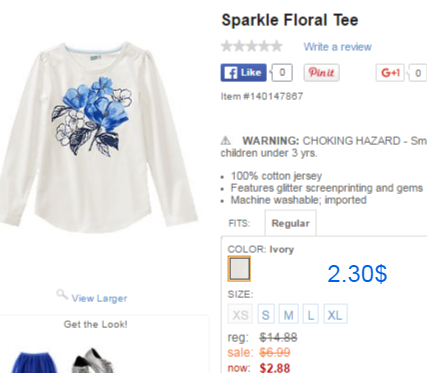Select size M
427x373 pixels.
[x=288, y=314]
